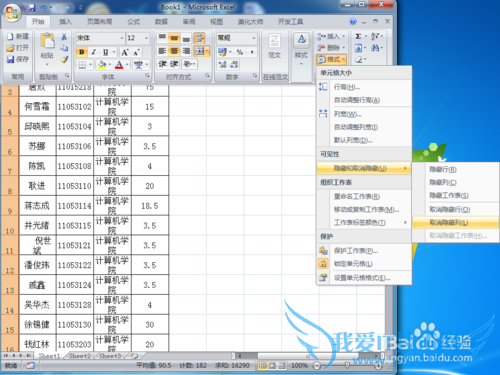Switch to the 公式 ribbon tab
Image resolution: width=500 pixels, height=375 pixels.
(133, 22)
